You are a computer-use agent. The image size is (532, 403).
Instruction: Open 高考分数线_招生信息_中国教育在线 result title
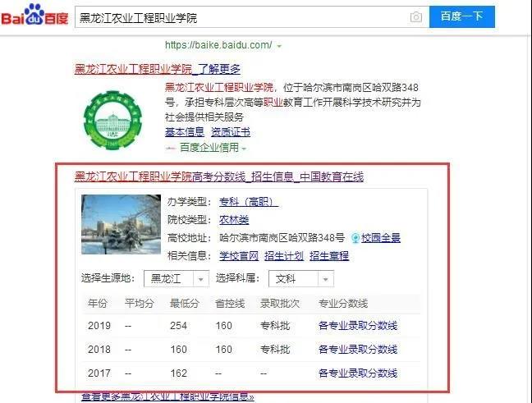point(219,176)
